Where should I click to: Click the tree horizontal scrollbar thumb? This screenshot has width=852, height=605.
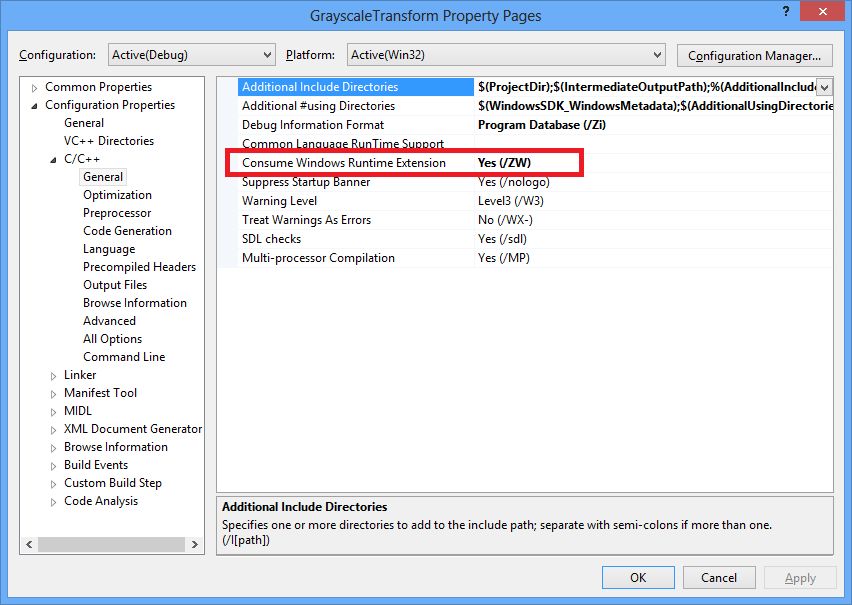(111, 544)
